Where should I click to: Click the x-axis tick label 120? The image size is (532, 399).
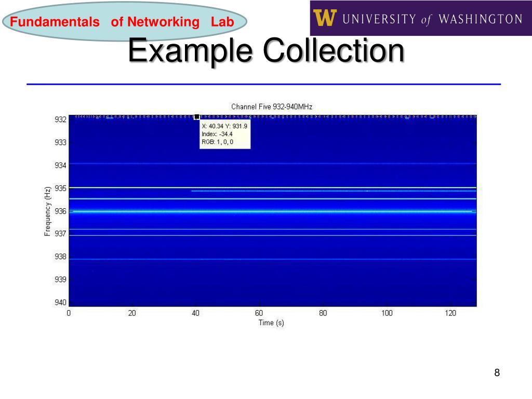pos(450,313)
